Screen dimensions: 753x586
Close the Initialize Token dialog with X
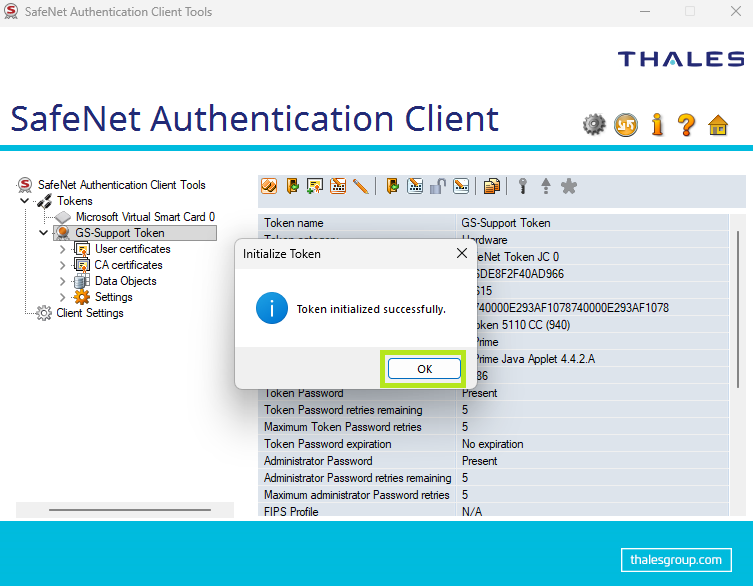[x=462, y=253]
